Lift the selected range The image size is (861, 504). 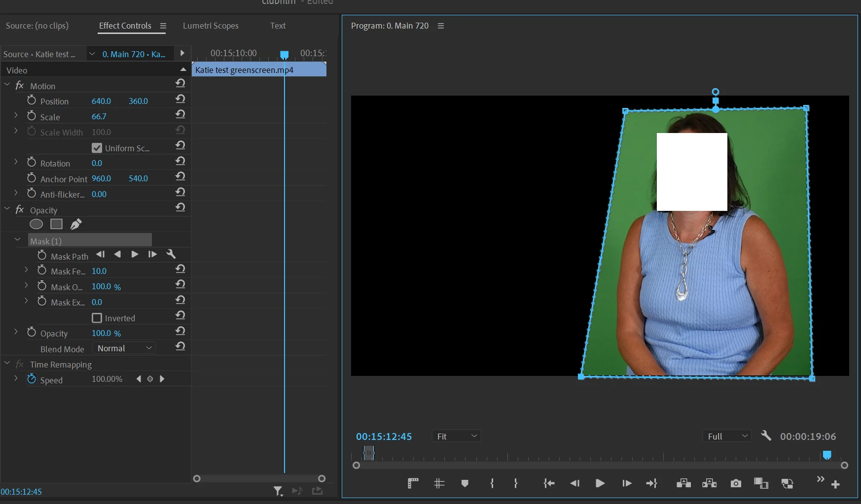683,483
